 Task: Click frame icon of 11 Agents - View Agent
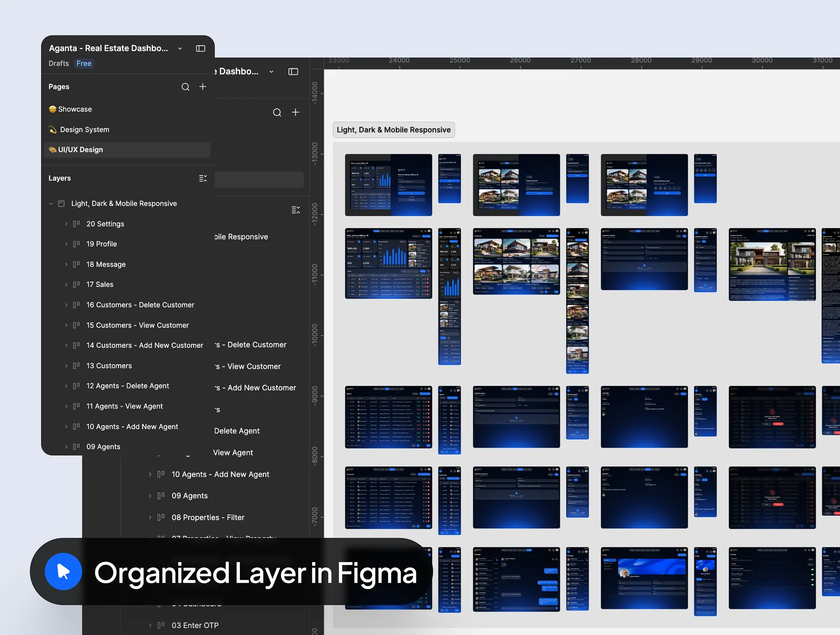pyautogui.click(x=76, y=406)
